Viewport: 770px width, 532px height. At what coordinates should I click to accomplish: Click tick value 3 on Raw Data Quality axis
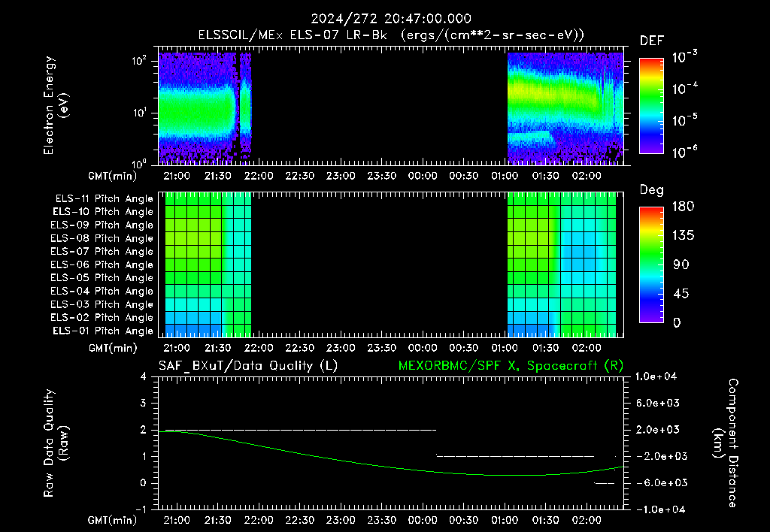(144, 403)
